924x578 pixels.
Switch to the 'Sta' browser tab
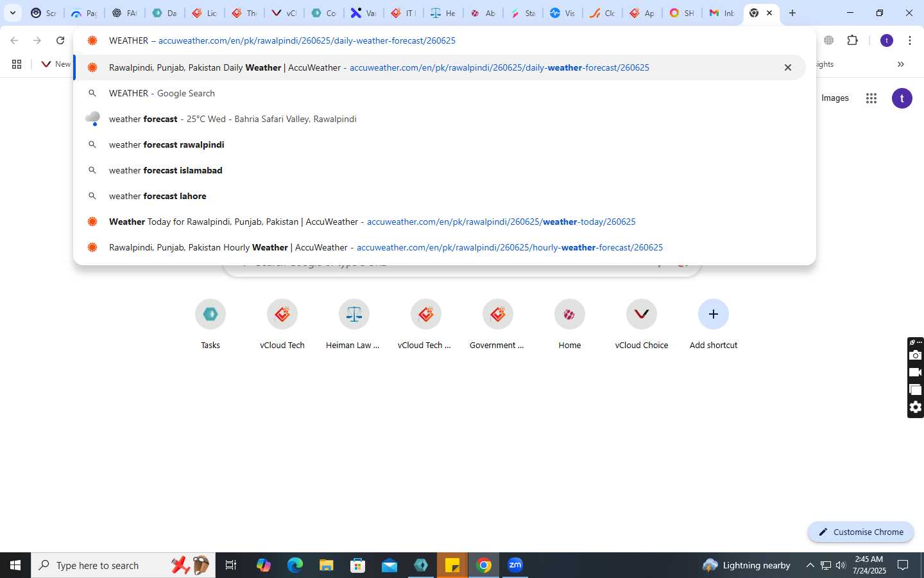523,13
